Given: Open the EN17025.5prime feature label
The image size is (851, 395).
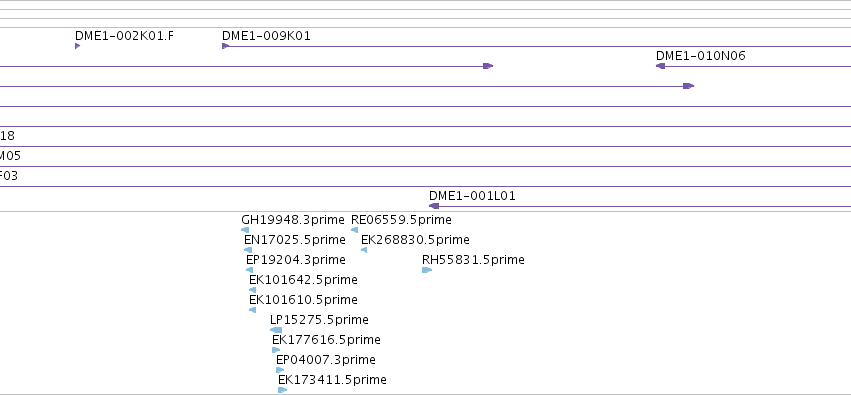Looking at the screenshot, I should pos(295,240).
